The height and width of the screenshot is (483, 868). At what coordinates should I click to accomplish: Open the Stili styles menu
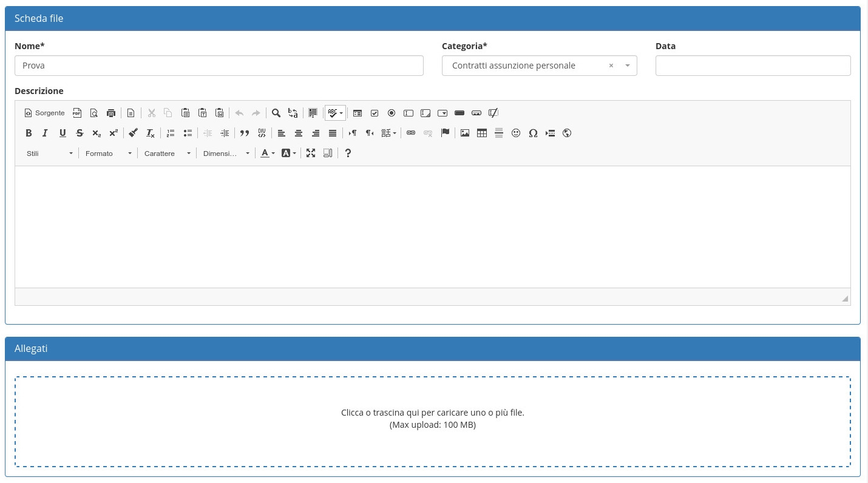(x=49, y=154)
